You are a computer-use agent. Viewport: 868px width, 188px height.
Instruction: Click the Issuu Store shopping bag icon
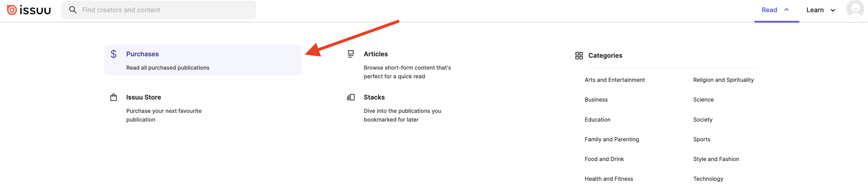pyautogui.click(x=114, y=97)
